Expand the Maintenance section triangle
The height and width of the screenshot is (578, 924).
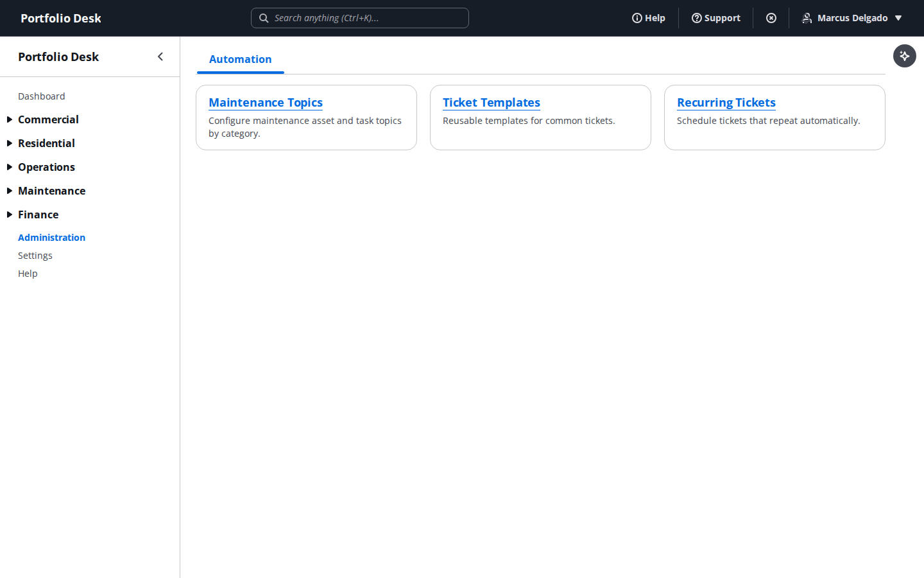[x=10, y=191]
